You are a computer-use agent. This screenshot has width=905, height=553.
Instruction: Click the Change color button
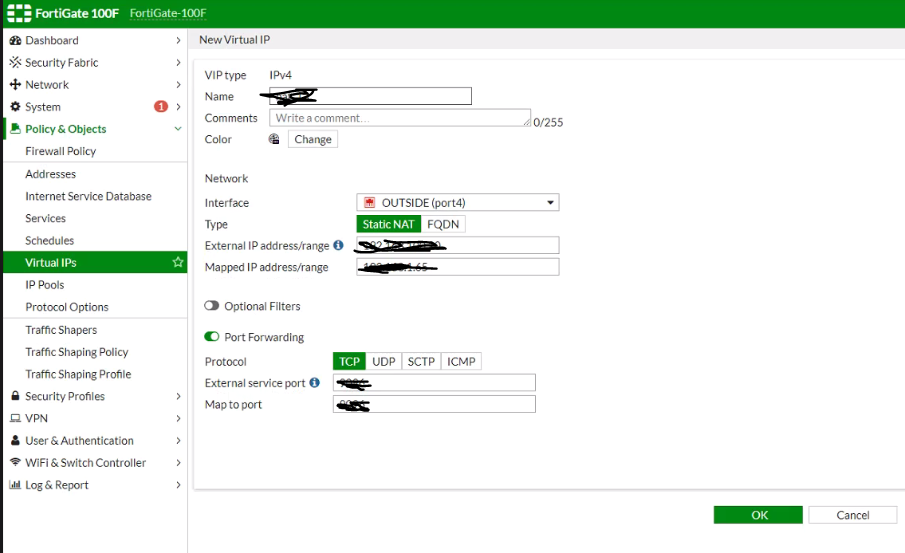[x=313, y=139]
